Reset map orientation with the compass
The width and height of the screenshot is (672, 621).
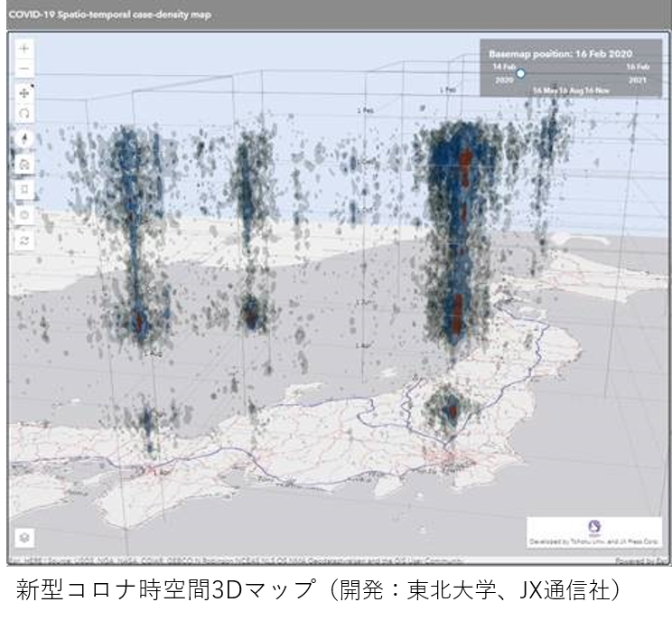click(x=24, y=139)
